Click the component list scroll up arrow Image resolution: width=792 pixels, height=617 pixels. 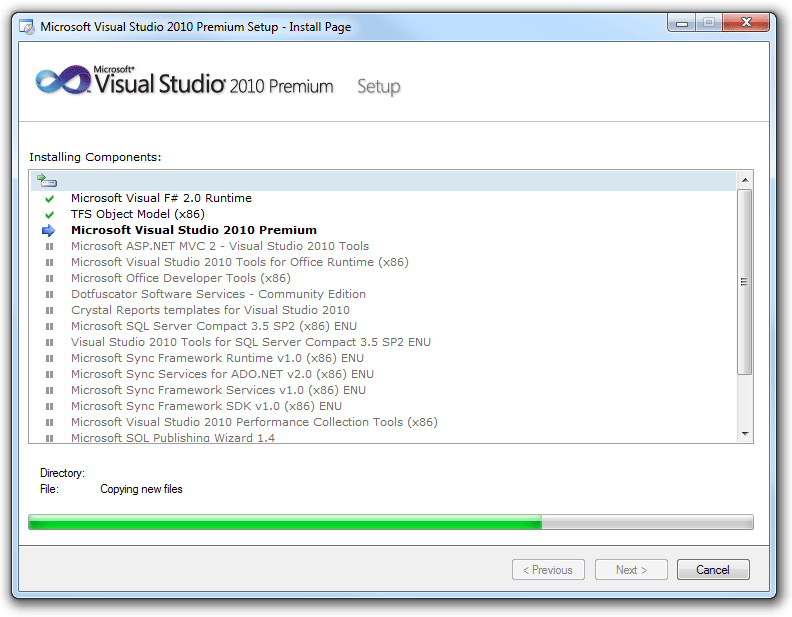point(745,180)
